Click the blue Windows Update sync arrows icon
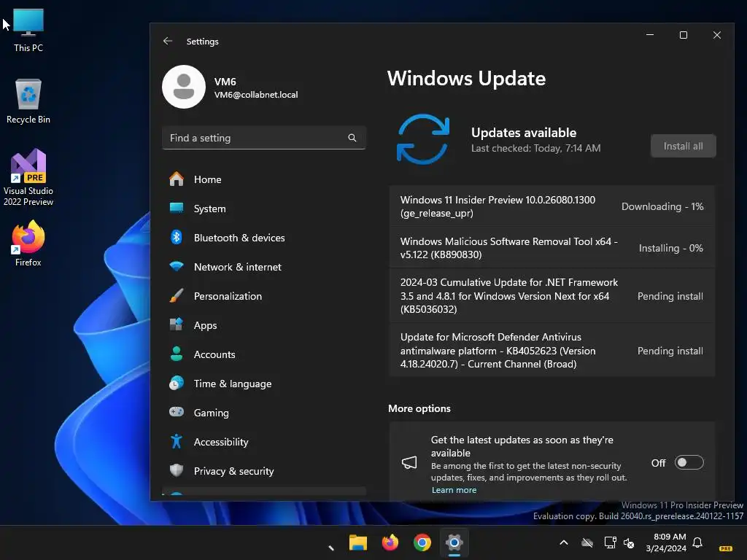Viewport: 747px width, 560px height. click(x=422, y=139)
